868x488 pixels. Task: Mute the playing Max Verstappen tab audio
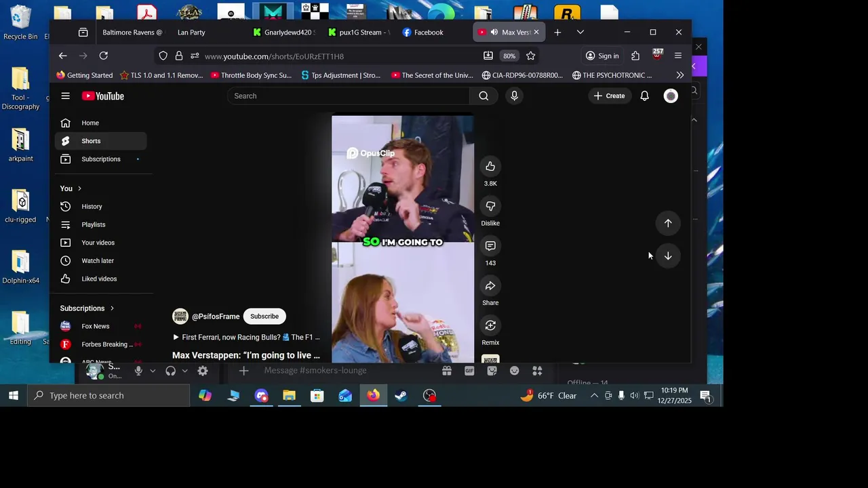[x=494, y=32]
